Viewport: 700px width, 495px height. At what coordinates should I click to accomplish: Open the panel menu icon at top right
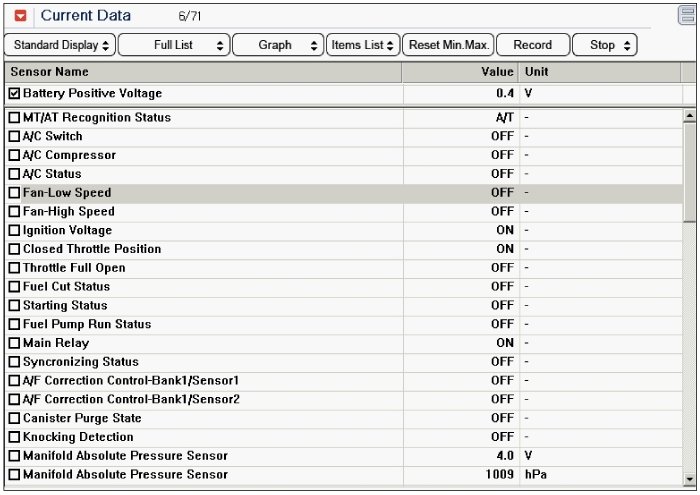(687, 15)
